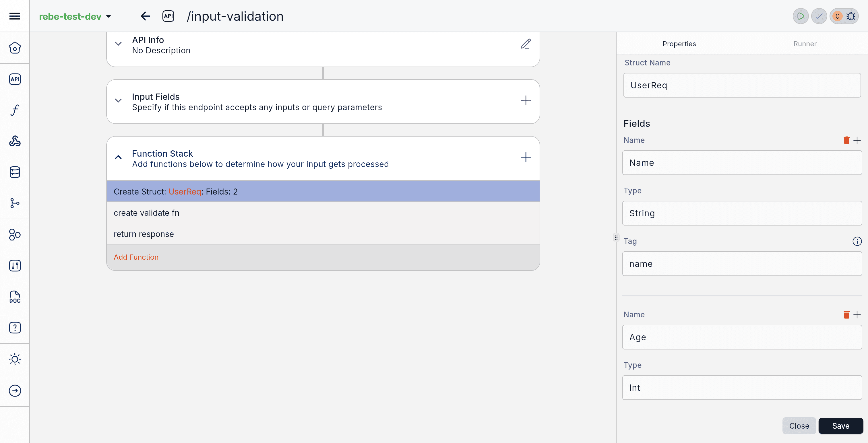Show Tag info tooltip icon
The image size is (868, 443).
857,241
